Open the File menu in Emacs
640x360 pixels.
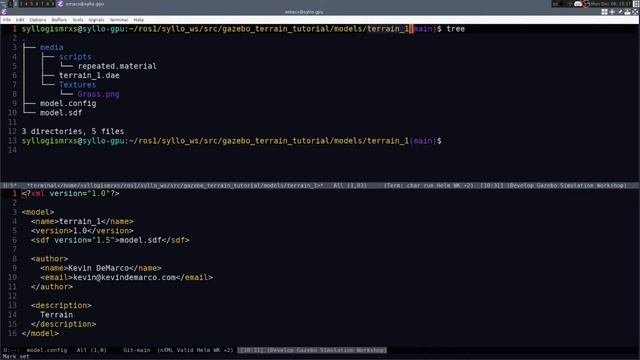tap(7, 20)
